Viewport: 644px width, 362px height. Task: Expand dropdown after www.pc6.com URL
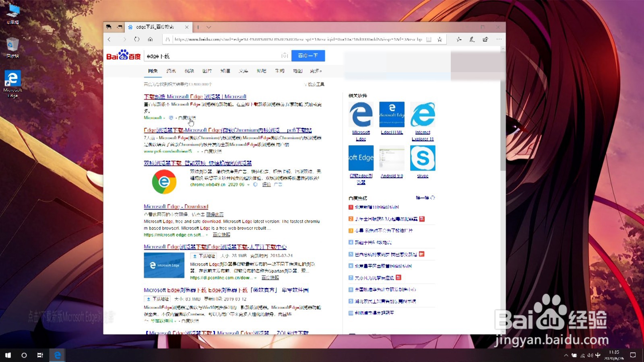[x=198, y=152]
